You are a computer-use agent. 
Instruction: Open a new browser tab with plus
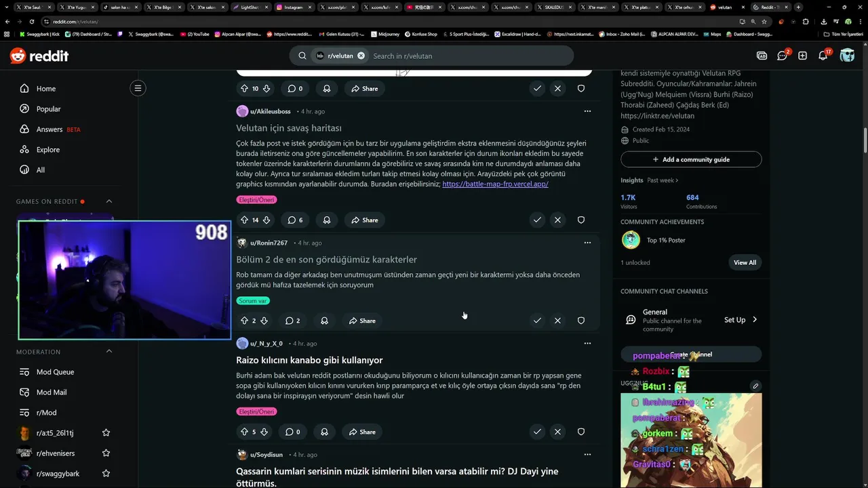[797, 7]
